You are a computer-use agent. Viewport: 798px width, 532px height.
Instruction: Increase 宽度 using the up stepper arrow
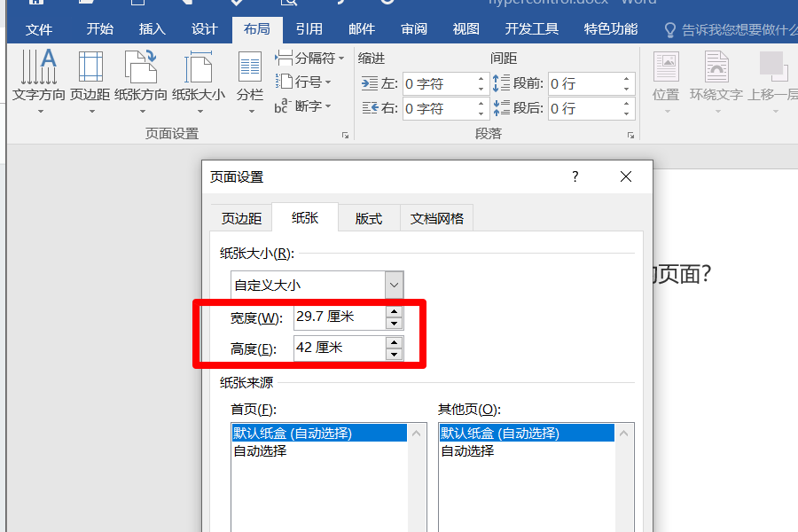[x=393, y=312]
